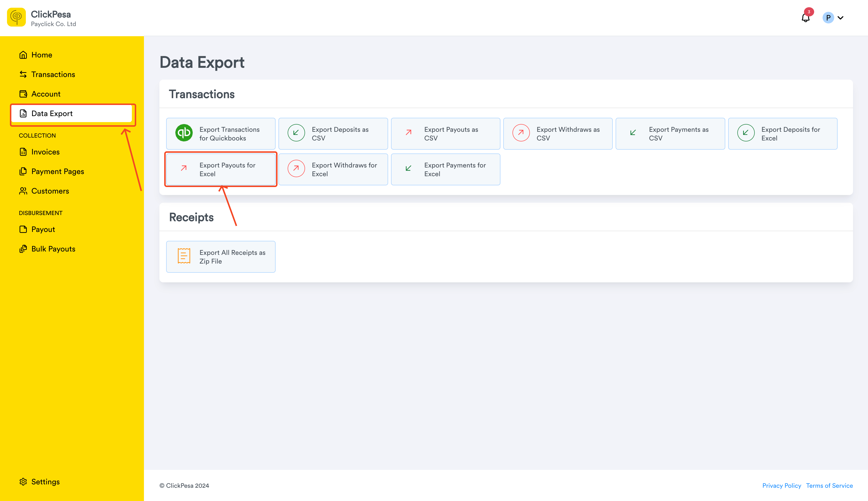Click the COLLECTION section label

(x=37, y=136)
